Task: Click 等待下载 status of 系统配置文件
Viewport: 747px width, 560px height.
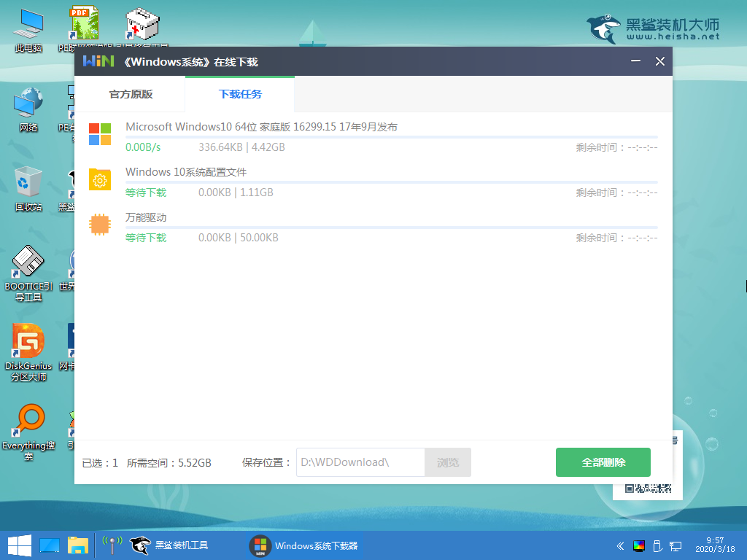Action: tap(146, 192)
